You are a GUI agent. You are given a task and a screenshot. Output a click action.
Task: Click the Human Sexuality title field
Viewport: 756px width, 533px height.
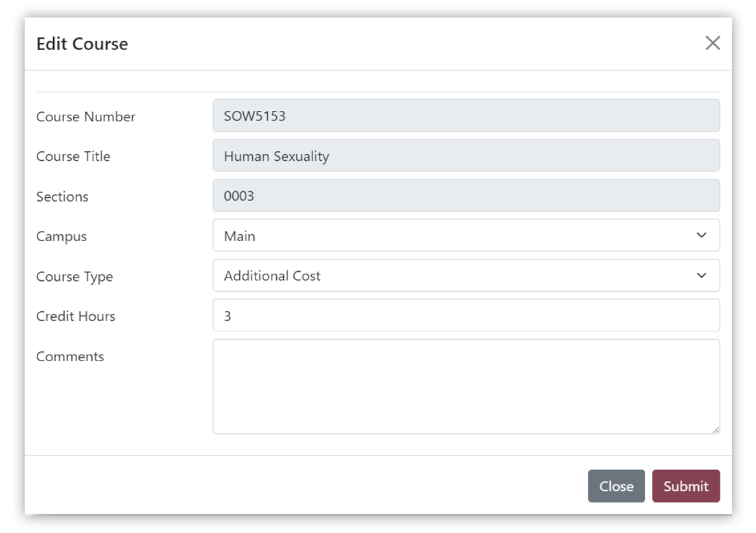coord(466,156)
